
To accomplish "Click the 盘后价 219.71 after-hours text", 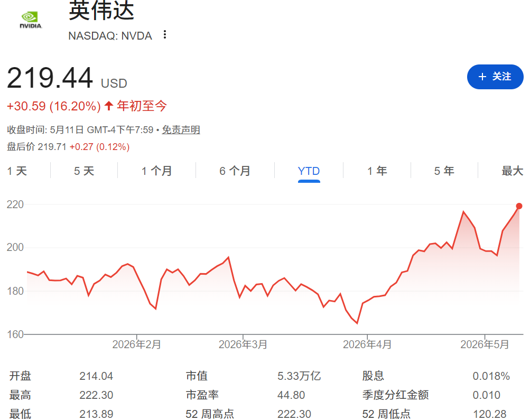I will (36, 147).
